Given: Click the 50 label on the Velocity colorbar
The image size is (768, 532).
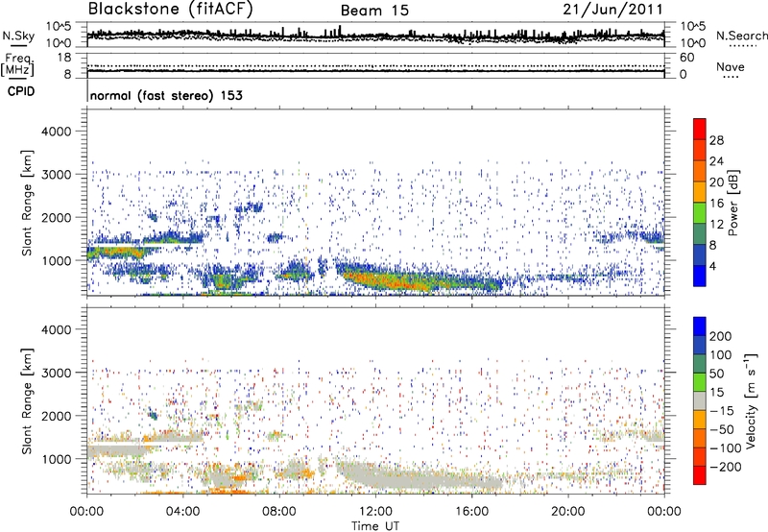Looking at the screenshot, I should click(716, 374).
